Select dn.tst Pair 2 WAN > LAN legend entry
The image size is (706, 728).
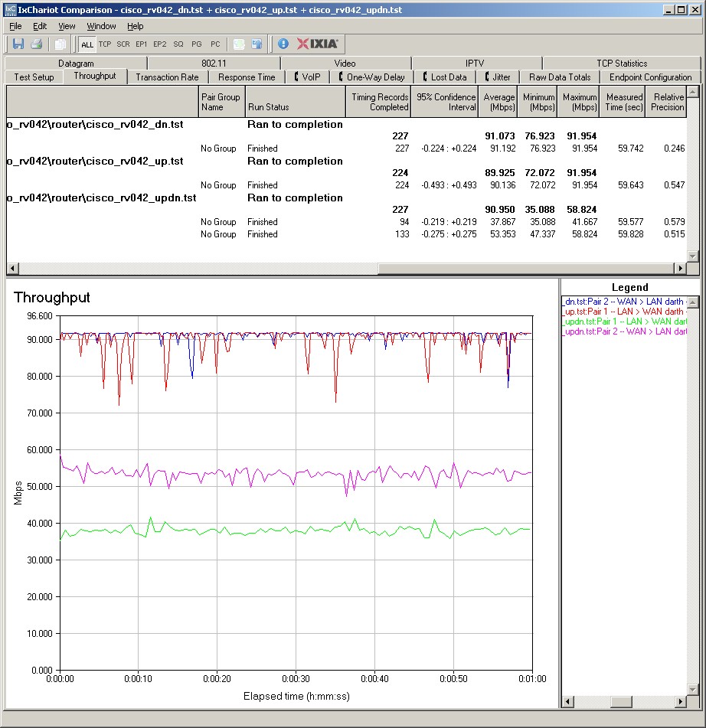[624, 302]
